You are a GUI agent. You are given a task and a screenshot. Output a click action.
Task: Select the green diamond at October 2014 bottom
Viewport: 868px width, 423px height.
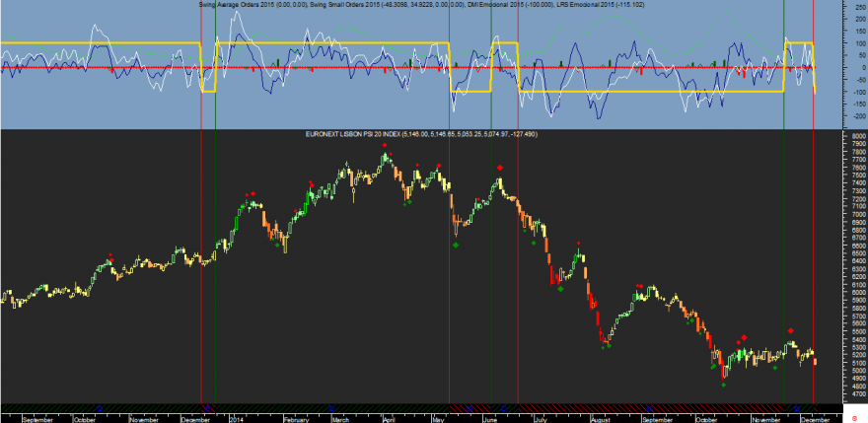pyautogui.click(x=724, y=385)
